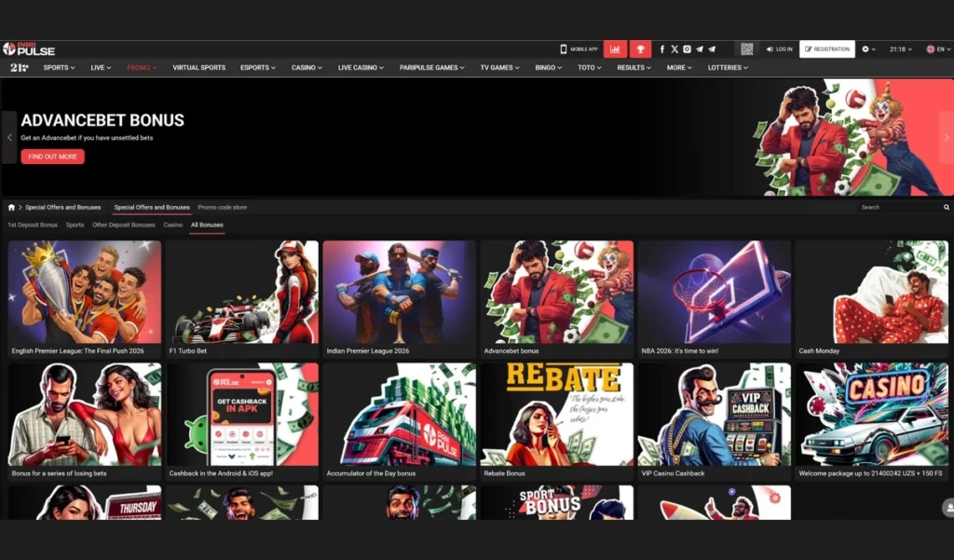
Task: Expand the PariPulse Games menu
Action: tap(432, 68)
